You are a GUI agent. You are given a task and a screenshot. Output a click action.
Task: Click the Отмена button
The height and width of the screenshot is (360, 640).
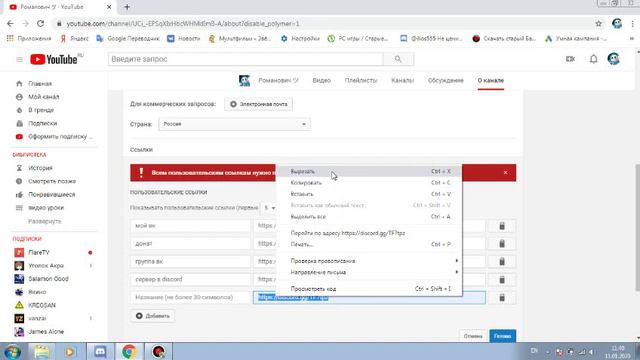click(473, 336)
